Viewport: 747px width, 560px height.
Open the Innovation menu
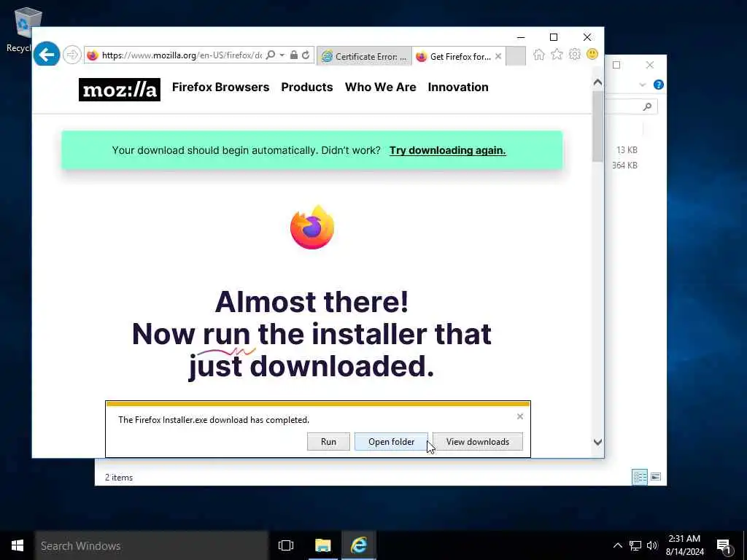[x=458, y=87]
